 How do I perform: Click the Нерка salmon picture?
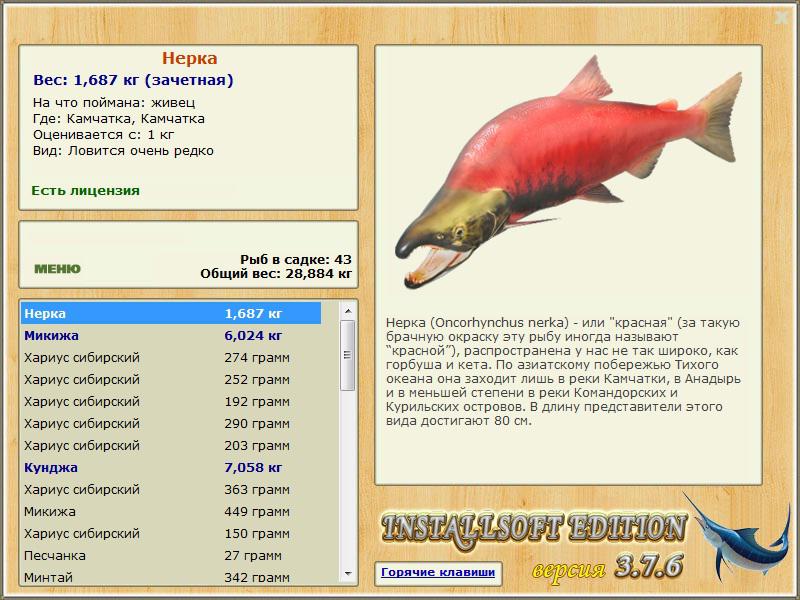pos(568,171)
